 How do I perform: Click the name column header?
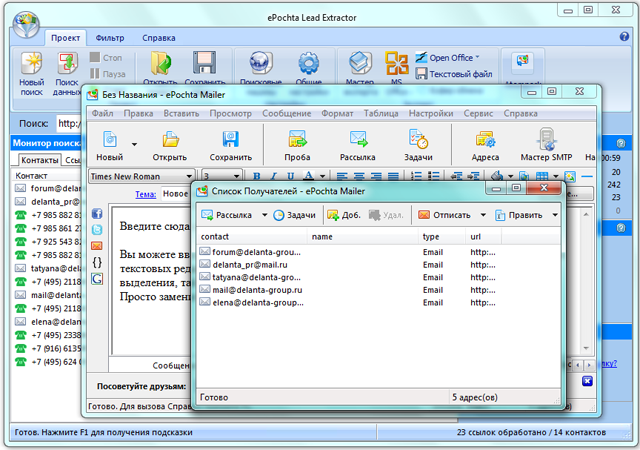click(363, 237)
